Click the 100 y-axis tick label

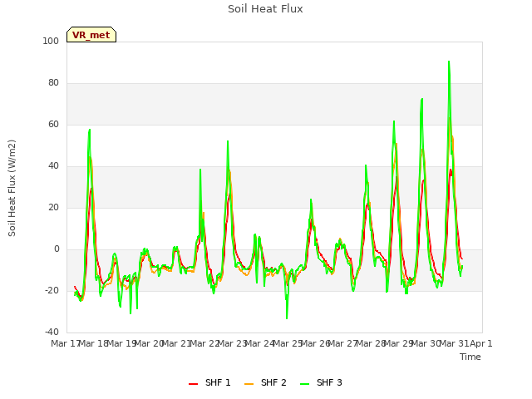51,41
